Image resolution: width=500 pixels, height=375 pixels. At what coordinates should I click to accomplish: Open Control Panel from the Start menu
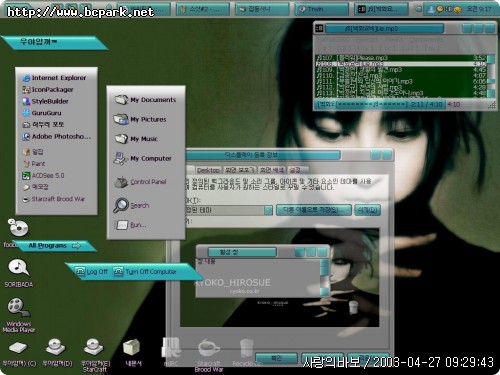(x=140, y=182)
